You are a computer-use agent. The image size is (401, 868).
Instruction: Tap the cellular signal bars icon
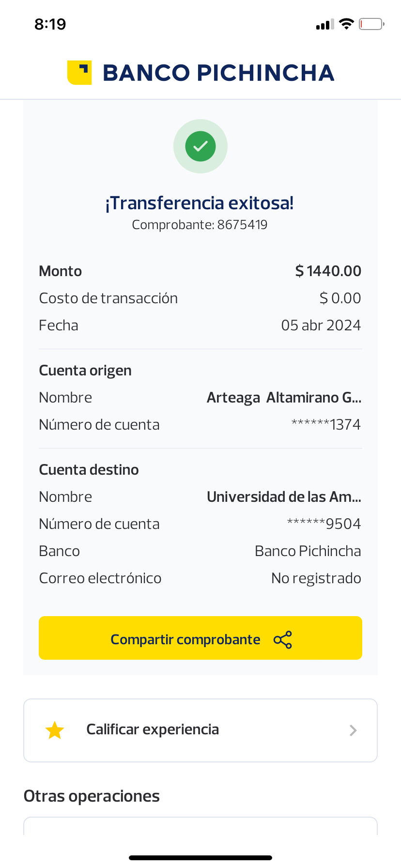click(x=325, y=24)
